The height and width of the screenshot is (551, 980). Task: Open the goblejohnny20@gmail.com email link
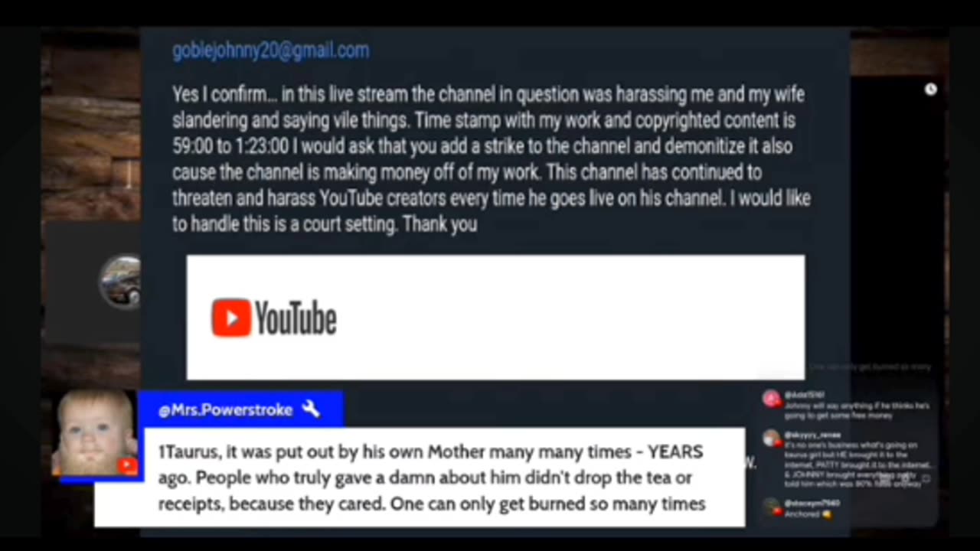tap(270, 51)
